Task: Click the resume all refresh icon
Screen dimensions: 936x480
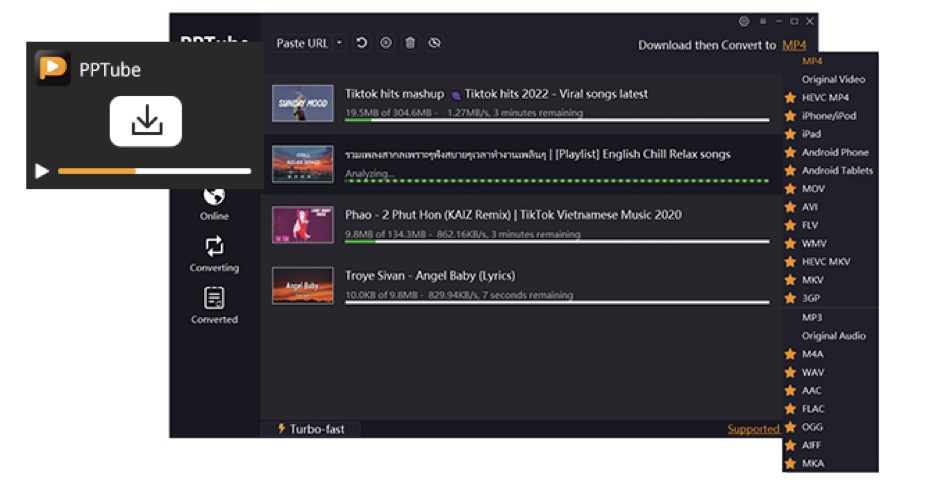Action: tap(362, 43)
